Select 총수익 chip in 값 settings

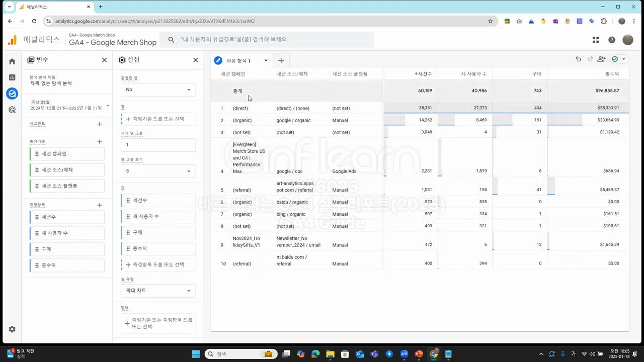(158, 248)
